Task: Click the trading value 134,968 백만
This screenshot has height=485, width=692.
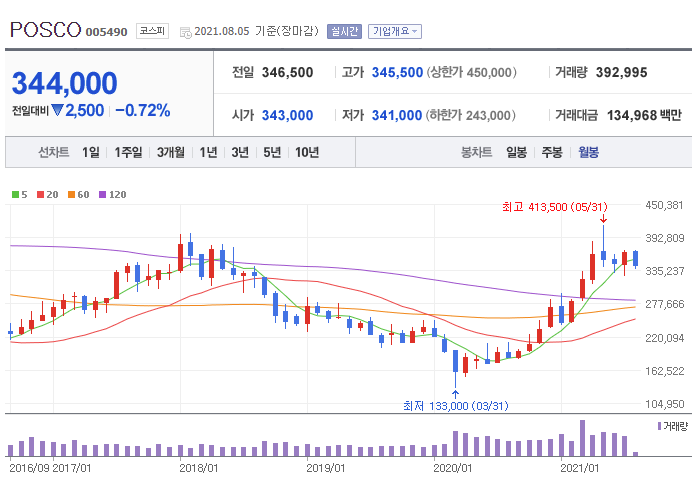Action: 644,116
